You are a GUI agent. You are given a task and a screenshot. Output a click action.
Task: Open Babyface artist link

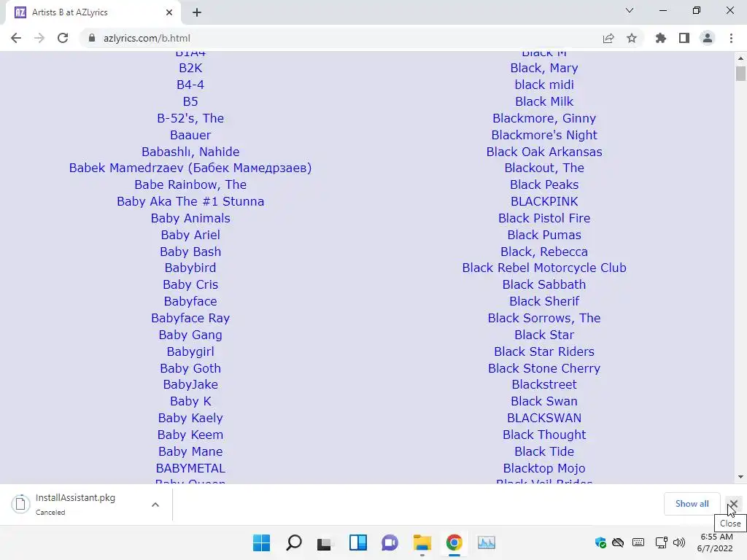[x=190, y=301]
